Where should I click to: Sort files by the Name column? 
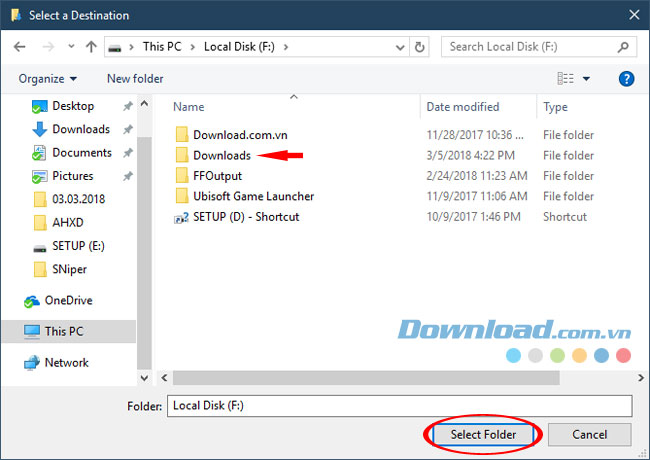click(x=189, y=107)
